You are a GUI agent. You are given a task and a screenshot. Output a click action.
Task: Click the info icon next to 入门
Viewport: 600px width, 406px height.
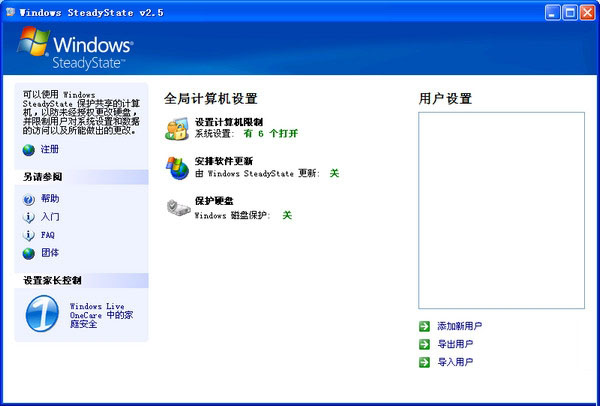[x=28, y=217]
